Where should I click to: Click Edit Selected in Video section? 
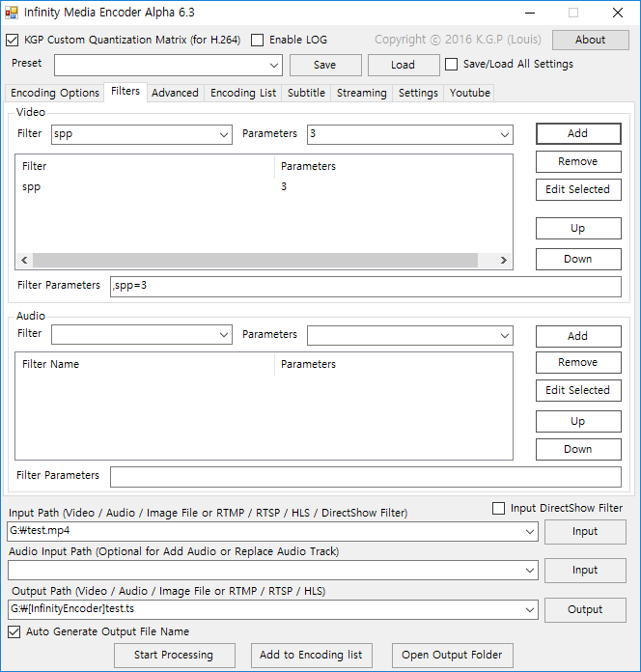click(578, 189)
